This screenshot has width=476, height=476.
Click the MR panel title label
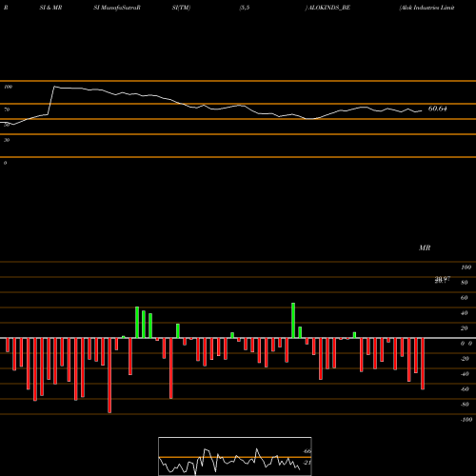(x=425, y=248)
